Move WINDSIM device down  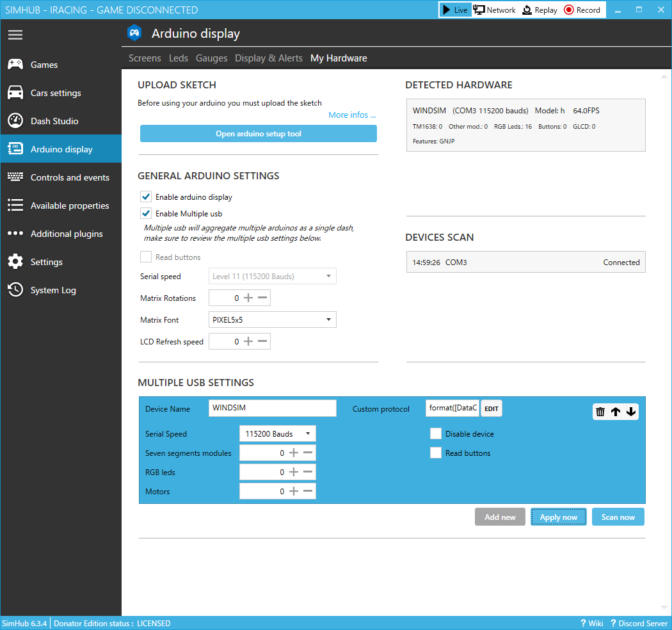pyautogui.click(x=631, y=412)
